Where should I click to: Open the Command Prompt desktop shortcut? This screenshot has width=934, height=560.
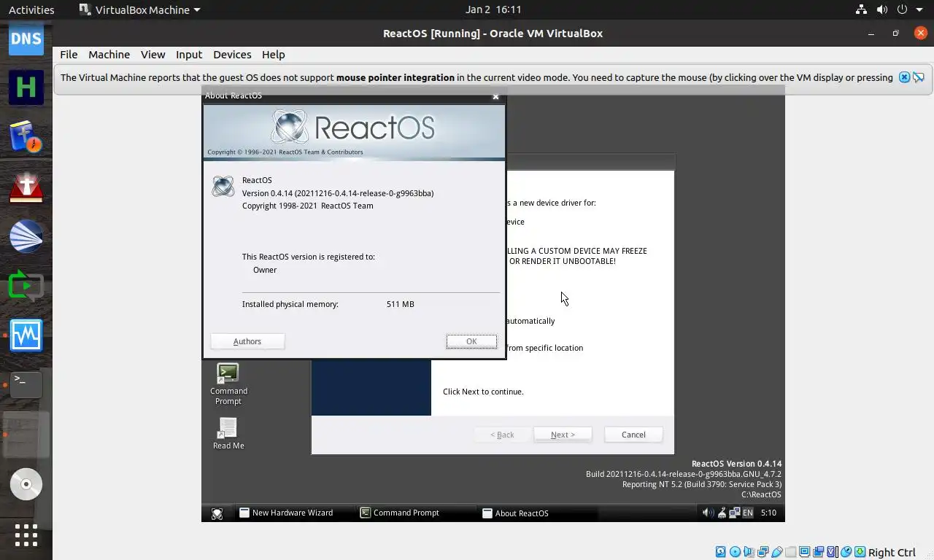(x=228, y=384)
